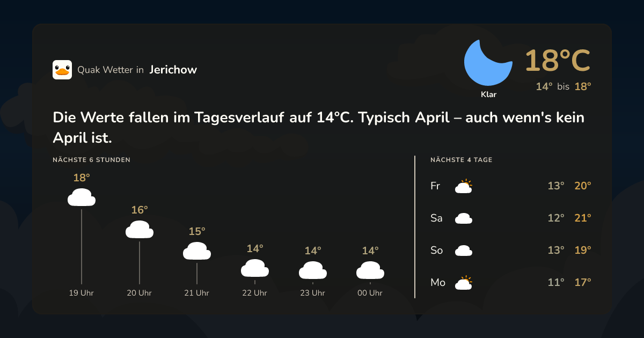This screenshot has width=644, height=338.
Task: Click the 'Mo' day label
Action: click(438, 283)
